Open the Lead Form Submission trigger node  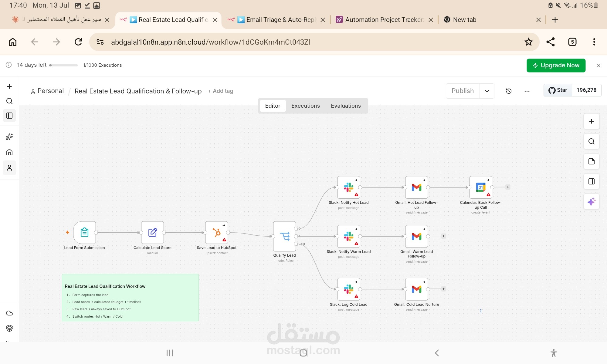coord(84,233)
